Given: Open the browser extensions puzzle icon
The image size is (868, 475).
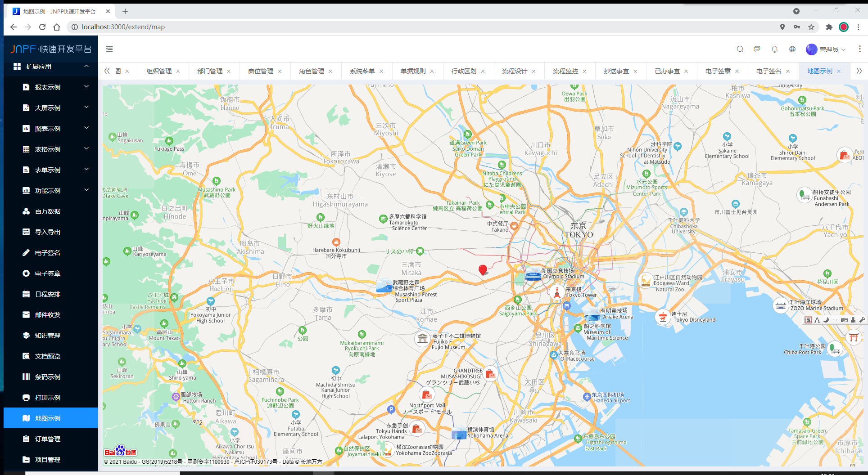Looking at the screenshot, I should click(x=829, y=27).
